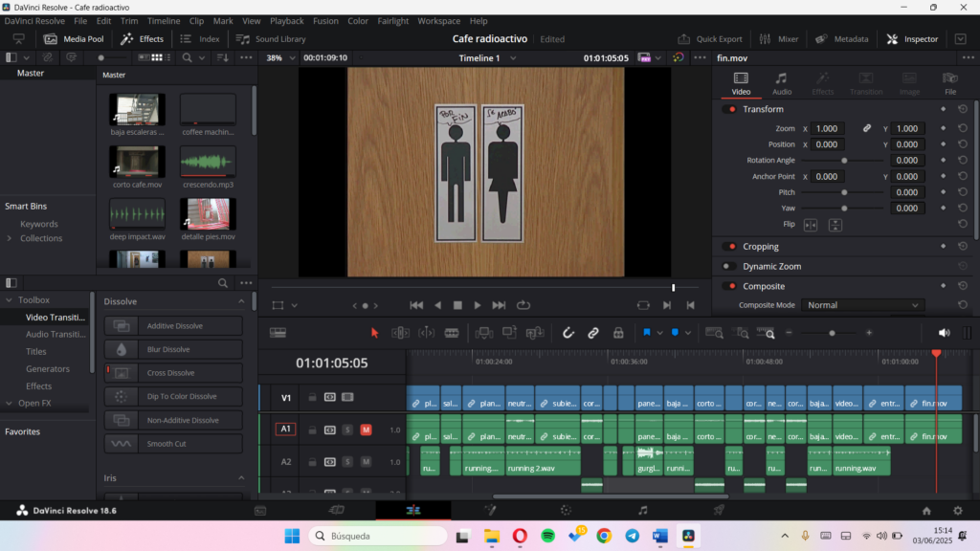Disable the Cropping section toggle

click(x=729, y=247)
